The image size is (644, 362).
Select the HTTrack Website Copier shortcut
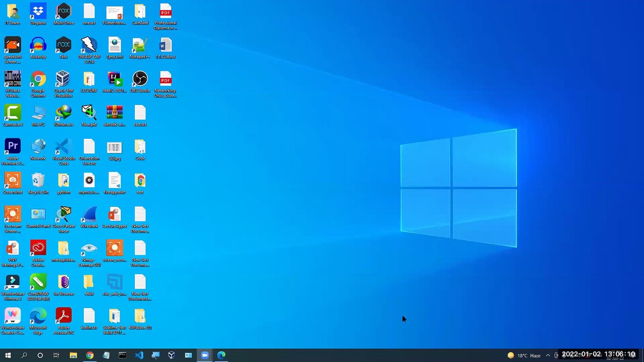tap(13, 84)
